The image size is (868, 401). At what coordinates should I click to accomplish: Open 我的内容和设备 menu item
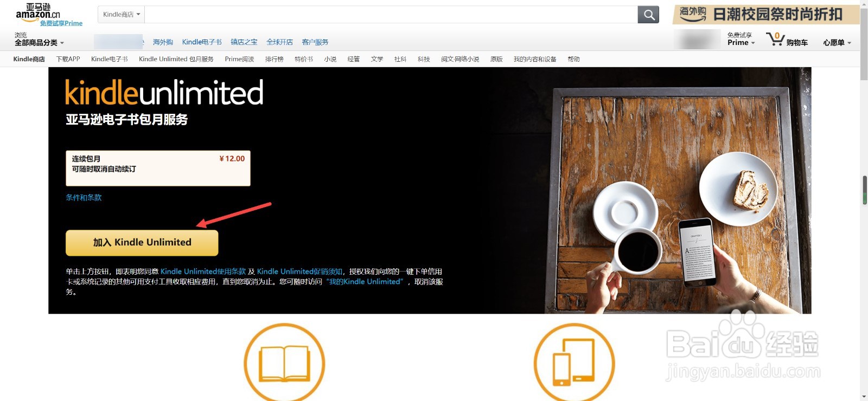pos(535,59)
